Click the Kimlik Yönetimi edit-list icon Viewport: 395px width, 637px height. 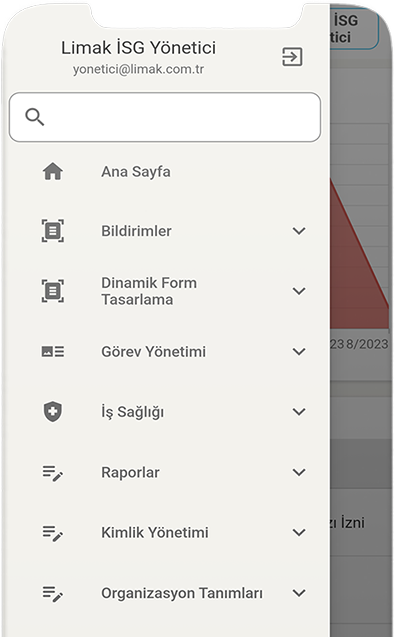(x=53, y=533)
